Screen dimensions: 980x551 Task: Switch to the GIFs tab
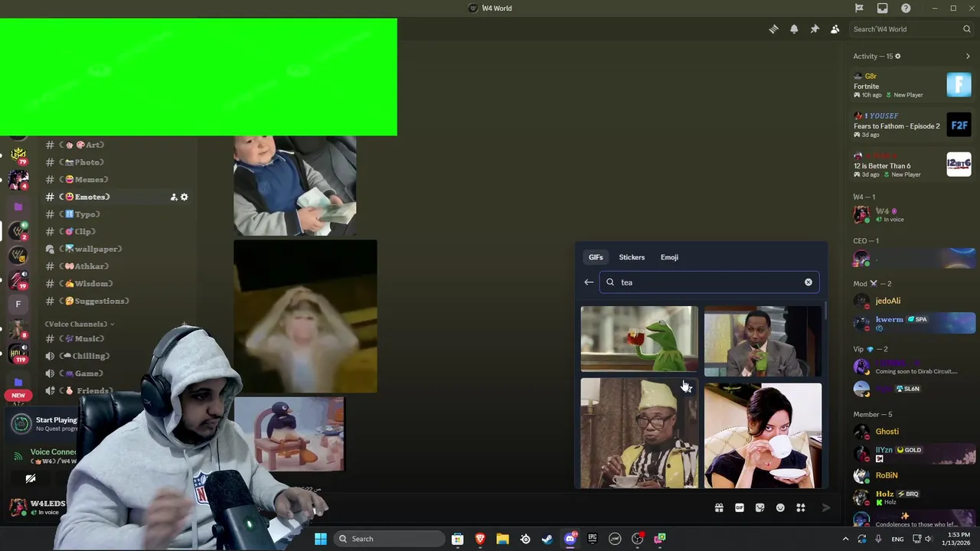(x=596, y=257)
